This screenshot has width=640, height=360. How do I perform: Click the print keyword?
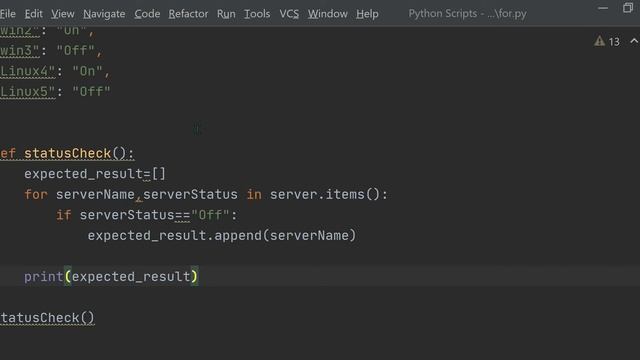43,277
